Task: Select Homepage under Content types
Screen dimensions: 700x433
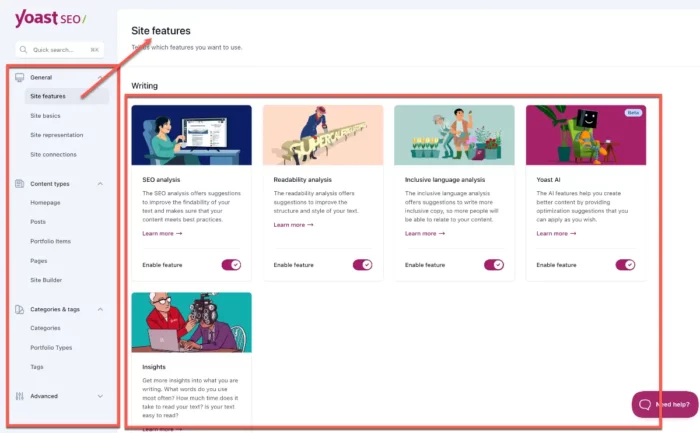Action: [45, 203]
